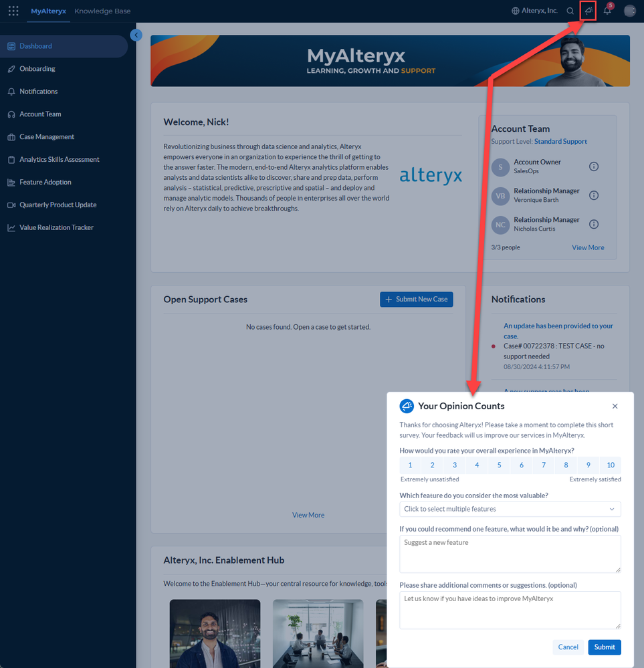Click the globe icon next to Alteryx, Inc.
This screenshot has width=644, height=668.
tap(516, 11)
